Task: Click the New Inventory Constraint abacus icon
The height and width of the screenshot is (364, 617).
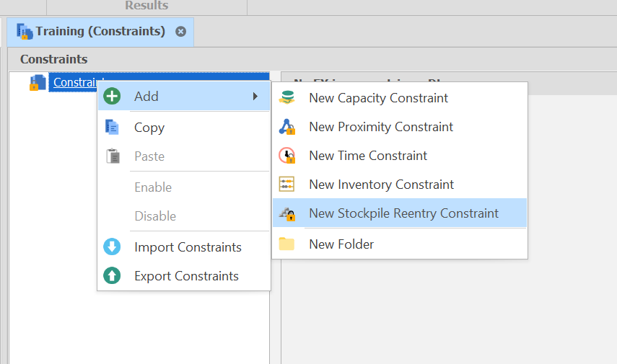Action: pyautogui.click(x=287, y=185)
